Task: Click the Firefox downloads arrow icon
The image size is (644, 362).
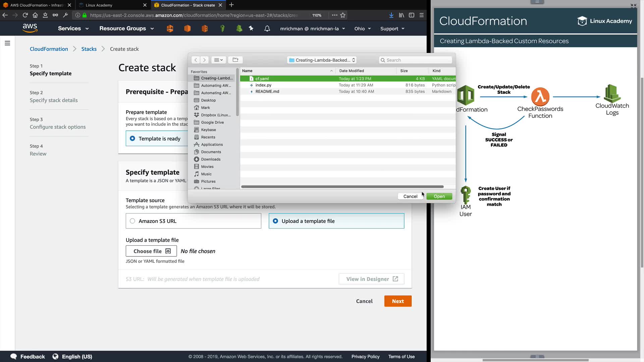Action: (x=391, y=15)
